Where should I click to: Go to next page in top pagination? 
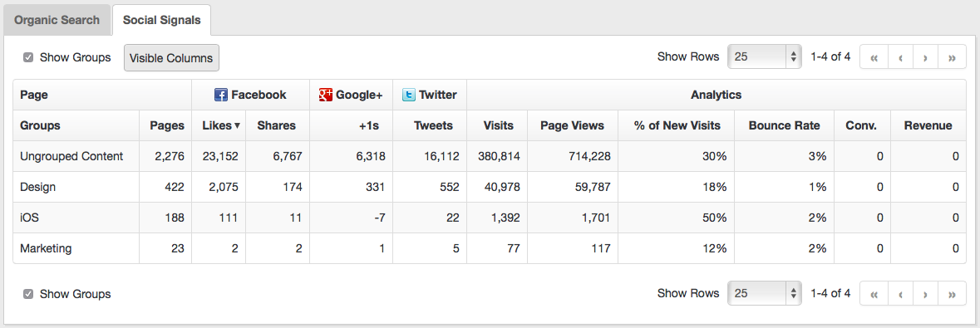926,56
